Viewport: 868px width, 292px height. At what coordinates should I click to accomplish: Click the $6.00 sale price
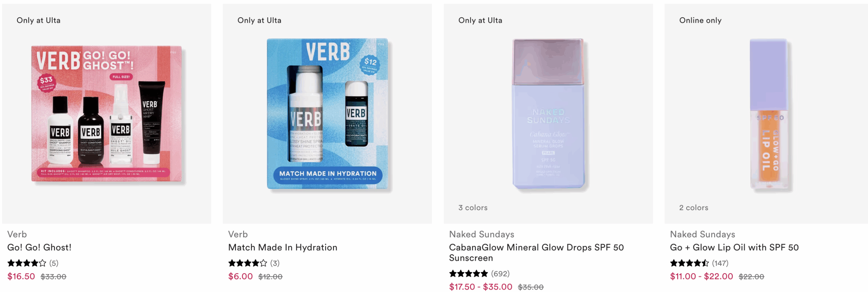pyautogui.click(x=240, y=277)
